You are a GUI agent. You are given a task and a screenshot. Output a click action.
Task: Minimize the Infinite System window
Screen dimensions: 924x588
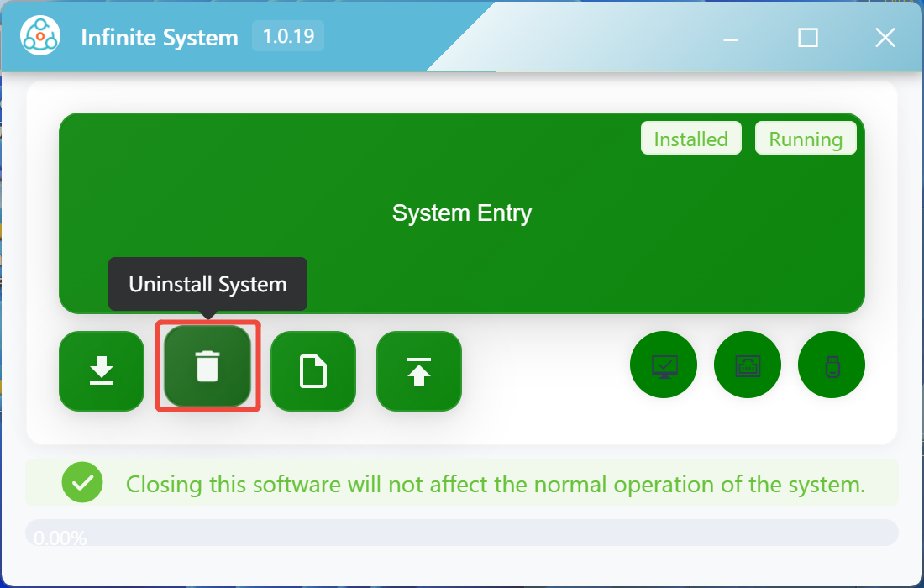tap(731, 38)
